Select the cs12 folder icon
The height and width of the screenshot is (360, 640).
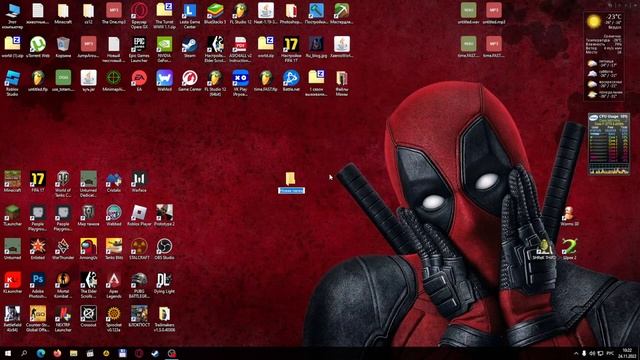(x=89, y=13)
